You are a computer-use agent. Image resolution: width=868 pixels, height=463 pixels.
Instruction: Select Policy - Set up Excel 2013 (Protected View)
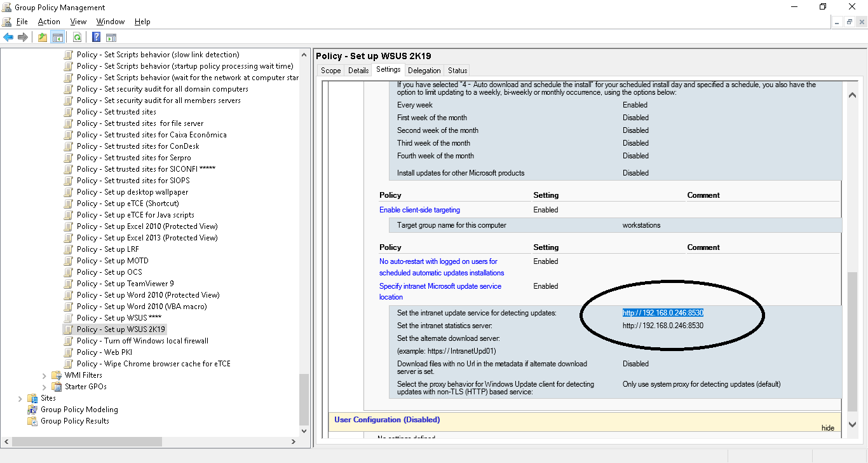coord(147,238)
